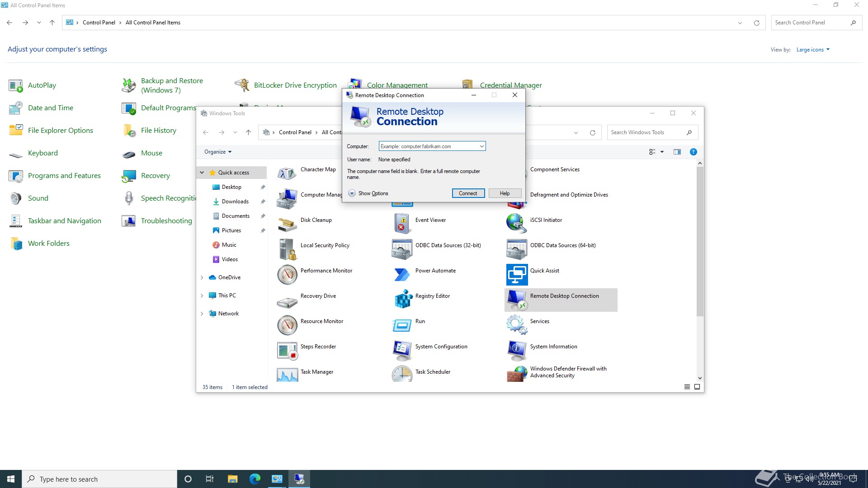Screen dimensions: 868x488
Task: Open the Services icon
Action: [517, 325]
